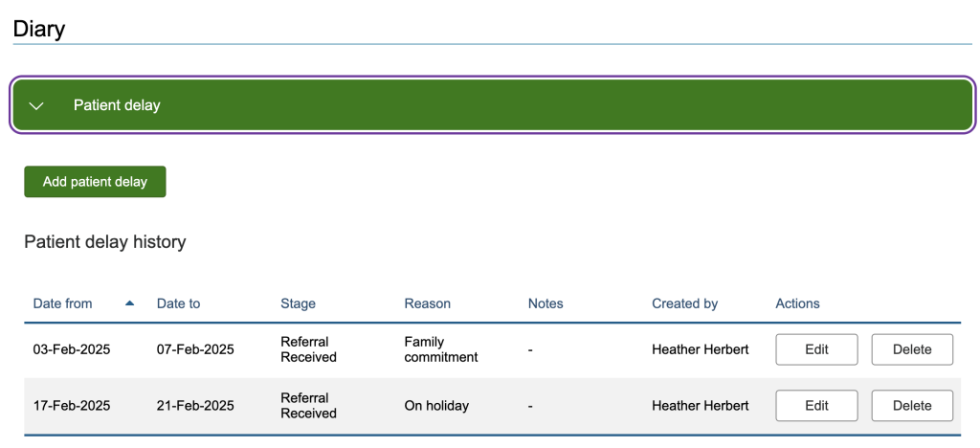Screen dimensions: 980x448
Task: Select the 03-Feb-2025 date from cell
Action: pyautogui.click(x=72, y=349)
